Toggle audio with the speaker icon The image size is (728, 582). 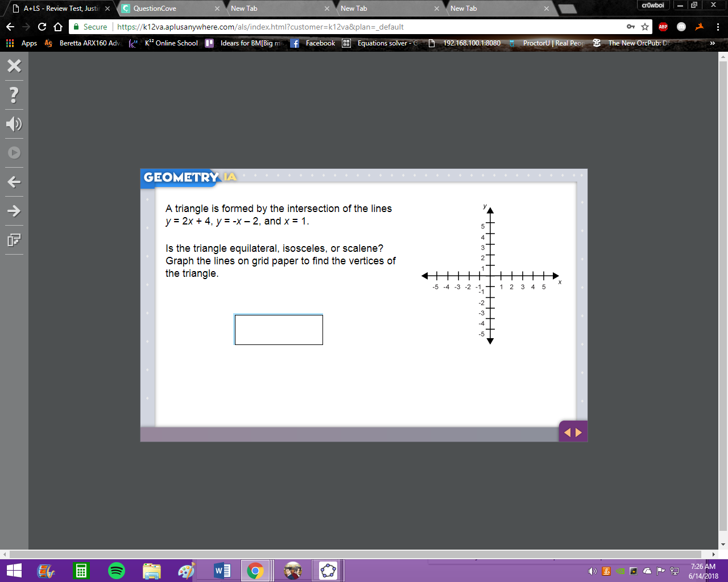(x=14, y=124)
